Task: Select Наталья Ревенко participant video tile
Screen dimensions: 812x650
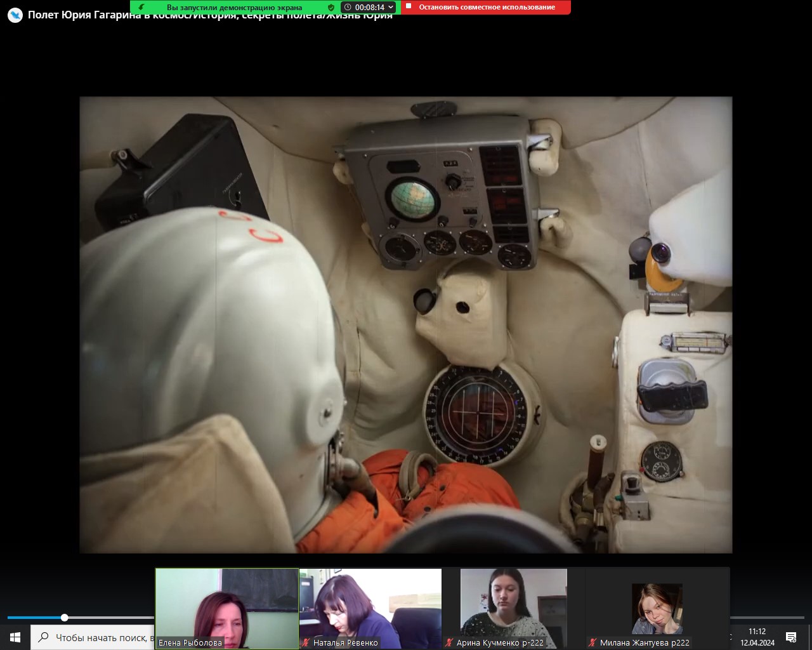Action: [370, 608]
